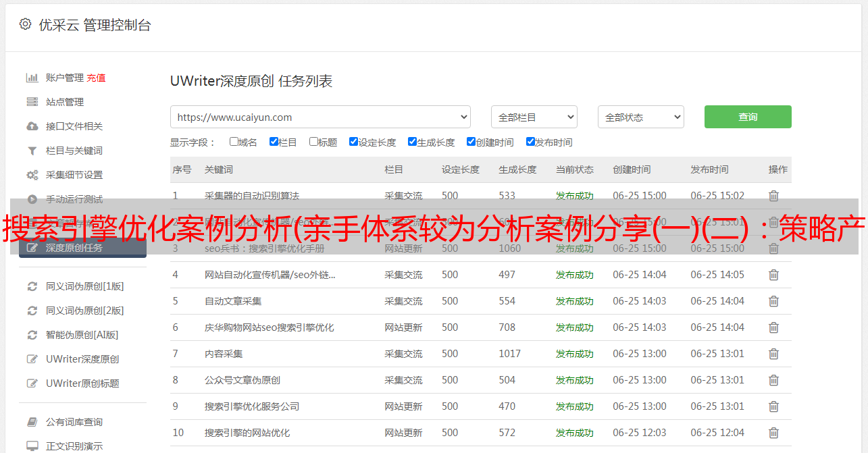
Task: Click the book icon for 公有词库查询
Action: 32,422
